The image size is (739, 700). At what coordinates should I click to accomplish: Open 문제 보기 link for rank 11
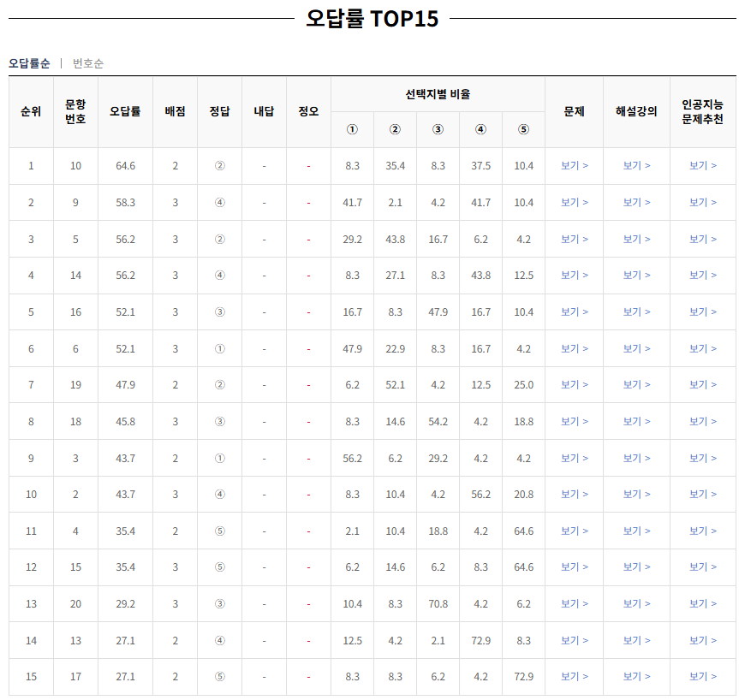[x=574, y=531]
